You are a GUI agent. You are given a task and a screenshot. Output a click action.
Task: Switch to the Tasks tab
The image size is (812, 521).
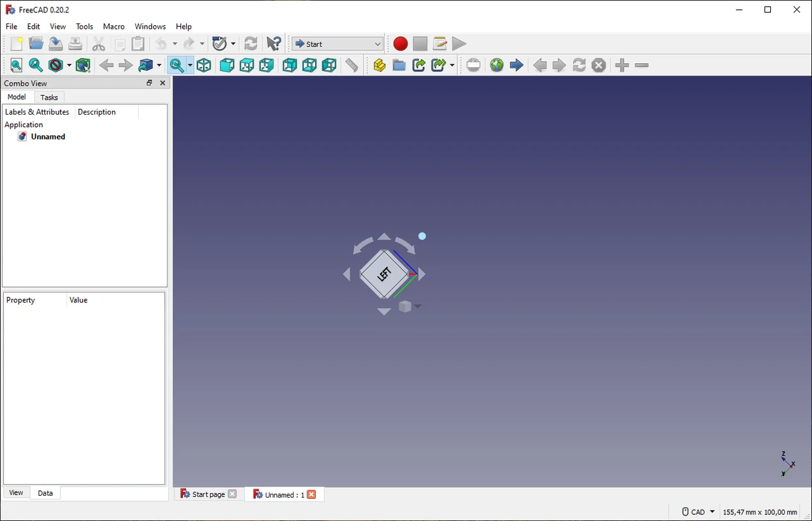(49, 97)
